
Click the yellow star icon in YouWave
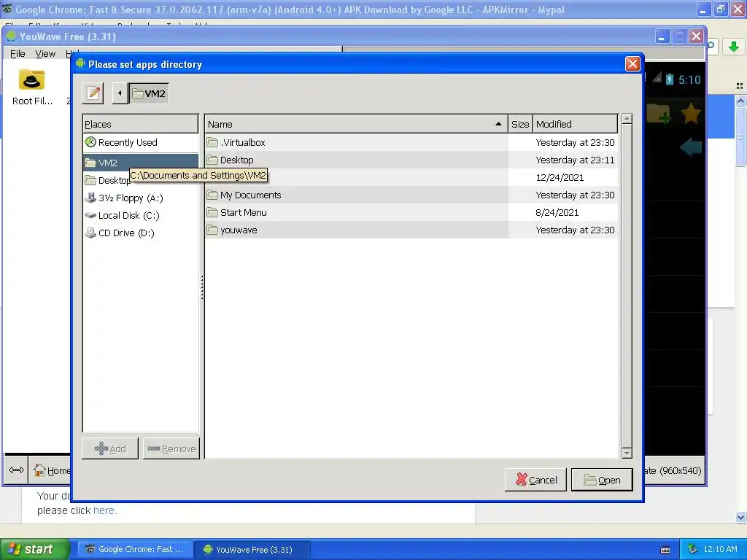690,114
